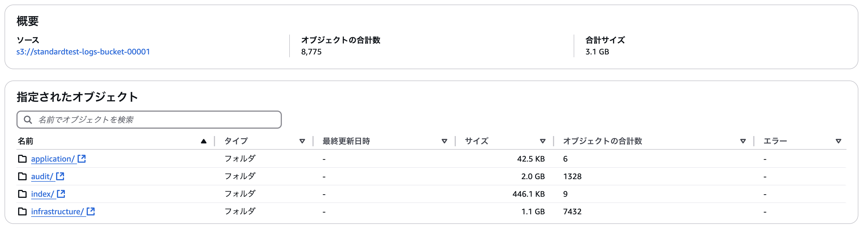Open external link icon next to application/
This screenshot has height=233, width=868.
[x=82, y=159]
